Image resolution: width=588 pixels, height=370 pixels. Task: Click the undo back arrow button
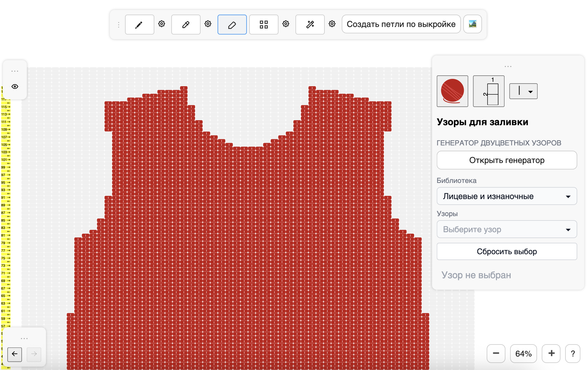(15, 354)
